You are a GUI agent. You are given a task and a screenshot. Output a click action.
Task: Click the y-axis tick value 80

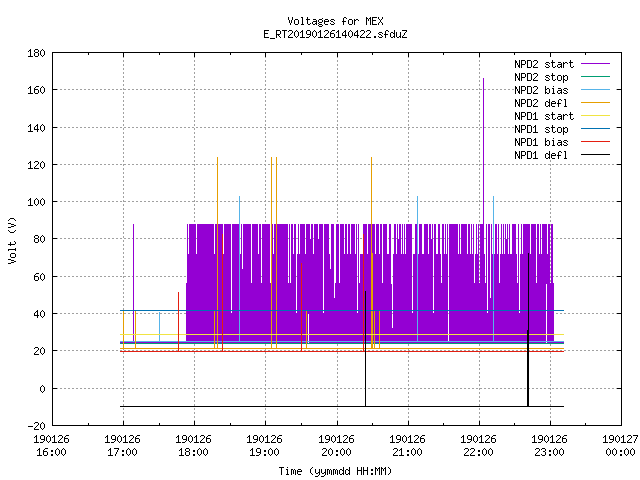click(39, 239)
